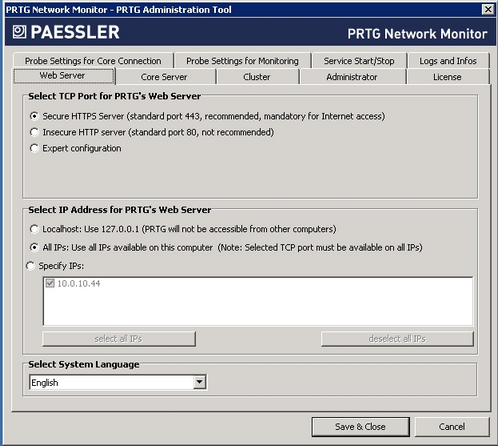The width and height of the screenshot is (498, 446).
Task: Click inside the Specify IPs list box
Action: click(x=258, y=301)
